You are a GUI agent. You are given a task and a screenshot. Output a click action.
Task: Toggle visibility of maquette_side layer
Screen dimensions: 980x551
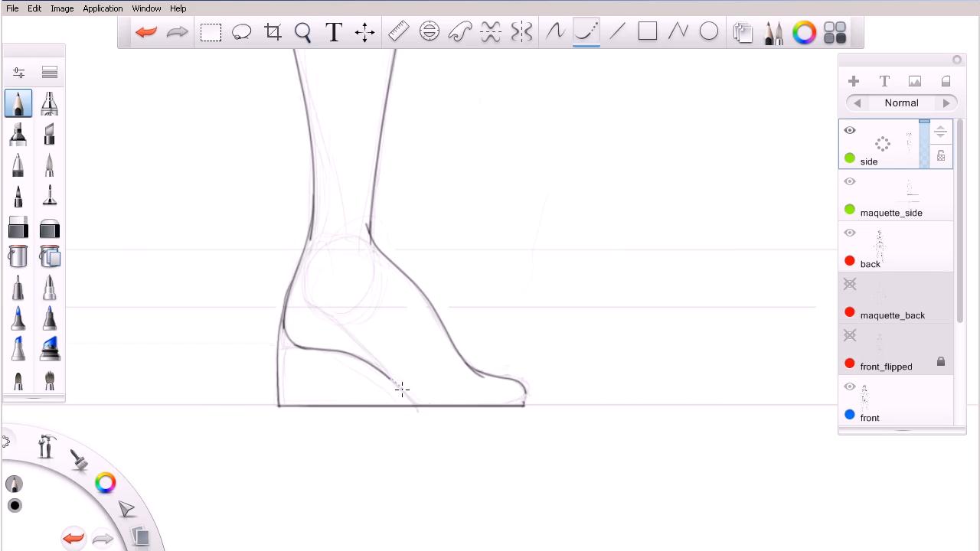click(850, 182)
